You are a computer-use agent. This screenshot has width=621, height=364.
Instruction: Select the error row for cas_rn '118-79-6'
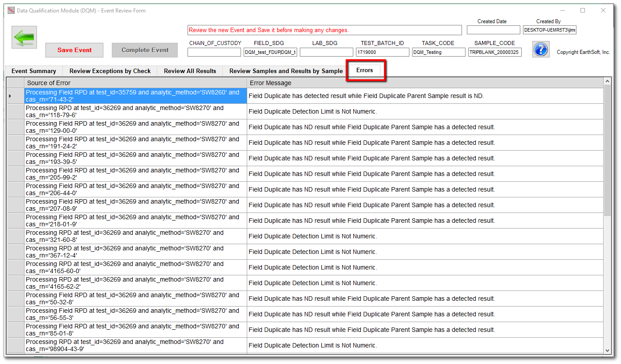point(135,111)
